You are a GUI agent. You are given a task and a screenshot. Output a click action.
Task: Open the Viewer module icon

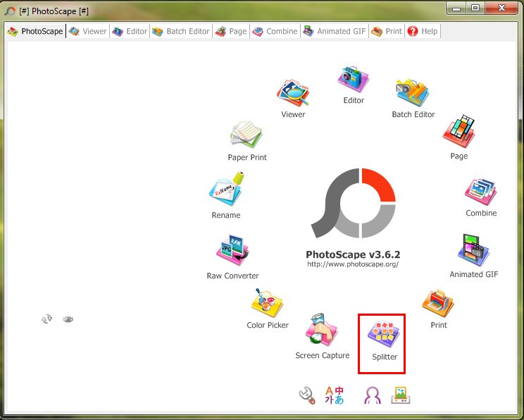click(x=293, y=93)
